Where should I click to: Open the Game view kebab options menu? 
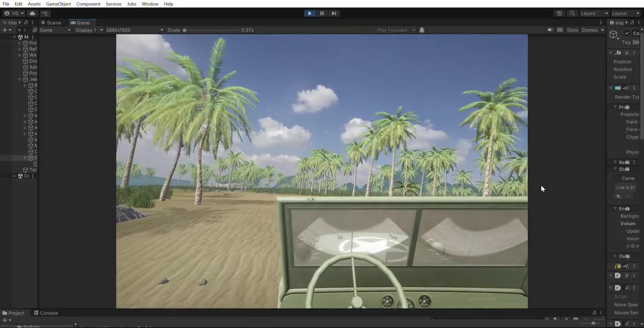[x=601, y=23]
